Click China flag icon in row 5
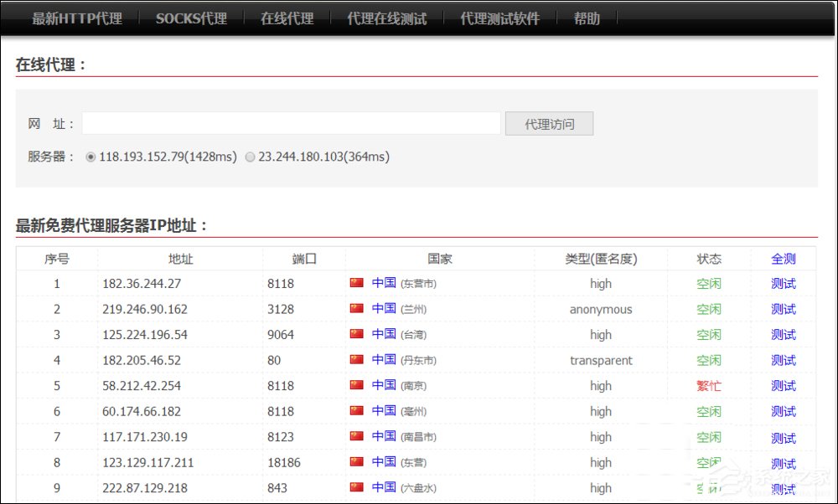Viewport: 838px width, 504px height. [x=357, y=385]
